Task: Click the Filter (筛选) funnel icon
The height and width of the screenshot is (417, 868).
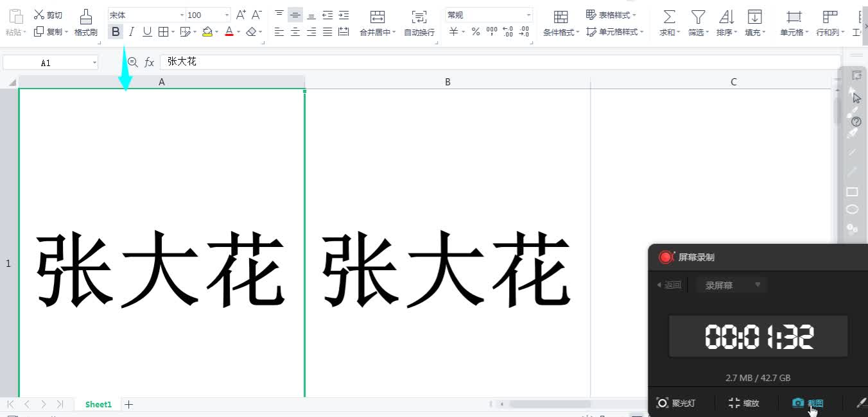Action: point(697,17)
